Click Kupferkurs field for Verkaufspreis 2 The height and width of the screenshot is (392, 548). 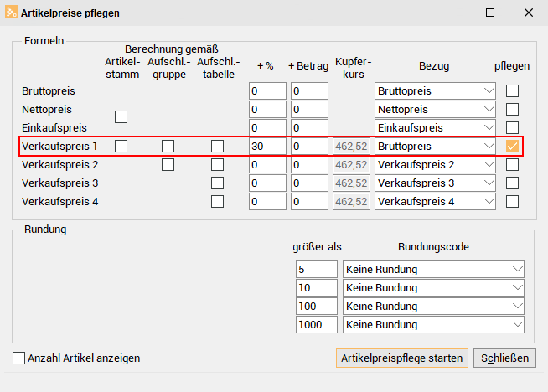coord(351,164)
